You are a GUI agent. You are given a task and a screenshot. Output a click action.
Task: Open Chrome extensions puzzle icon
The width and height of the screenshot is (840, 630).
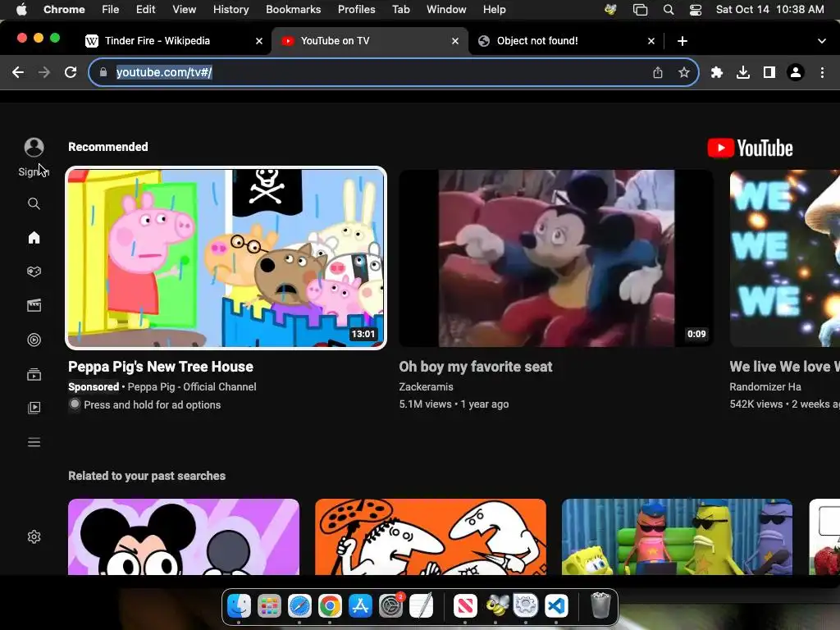[x=717, y=72]
